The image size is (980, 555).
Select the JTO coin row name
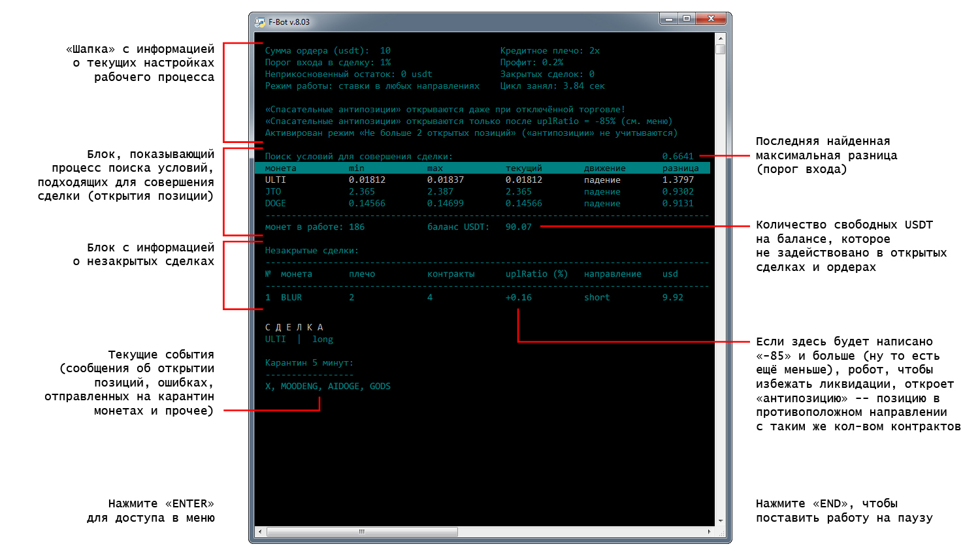pyautogui.click(x=273, y=192)
